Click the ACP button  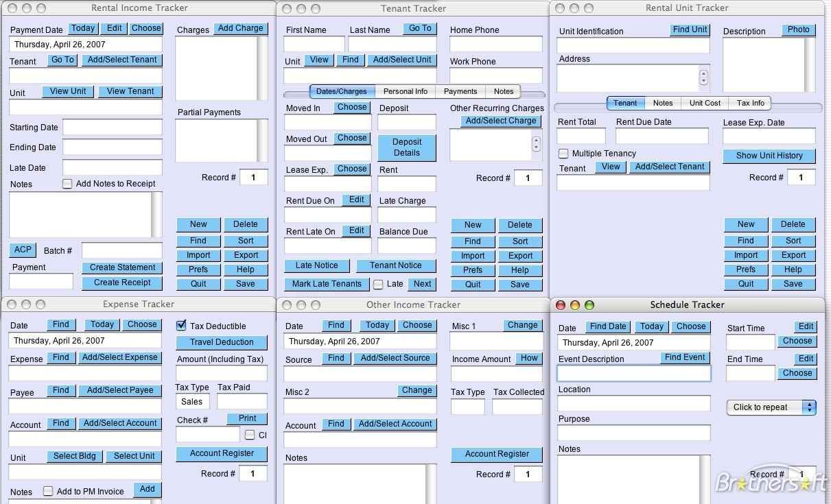pos(22,250)
